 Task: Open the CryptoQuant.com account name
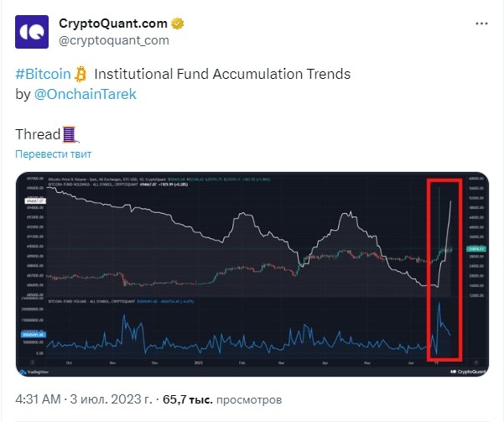(113, 23)
